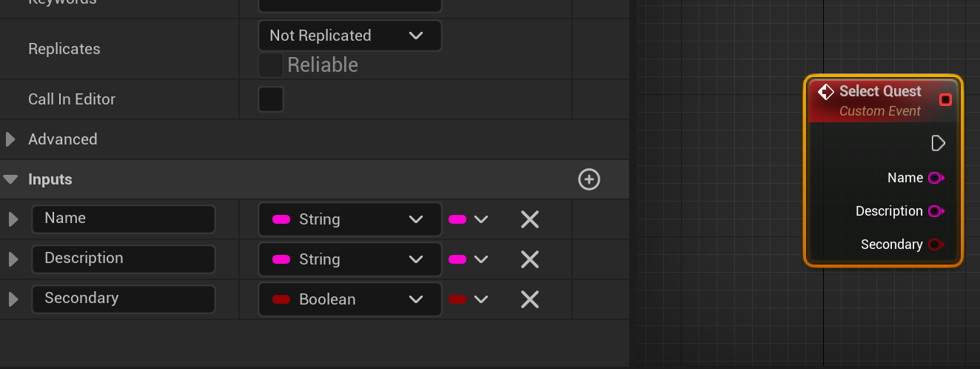
Task: Remove the Name input parameter
Action: point(529,219)
